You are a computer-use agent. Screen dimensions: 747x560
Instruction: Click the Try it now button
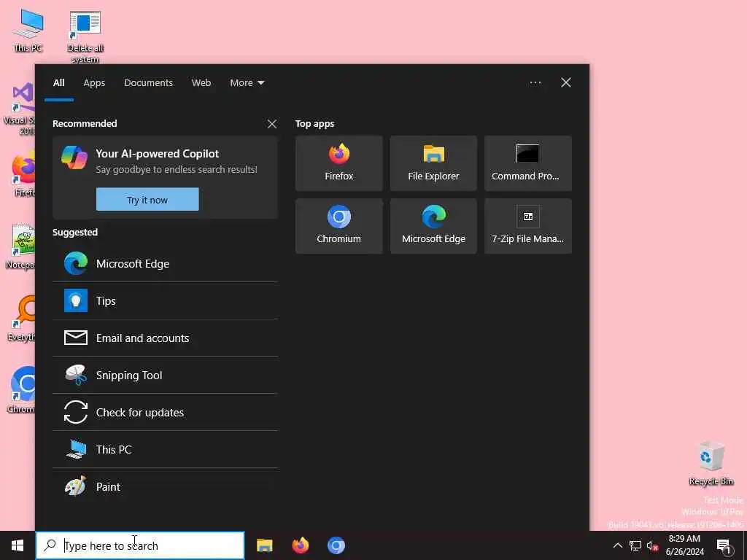pos(147,200)
